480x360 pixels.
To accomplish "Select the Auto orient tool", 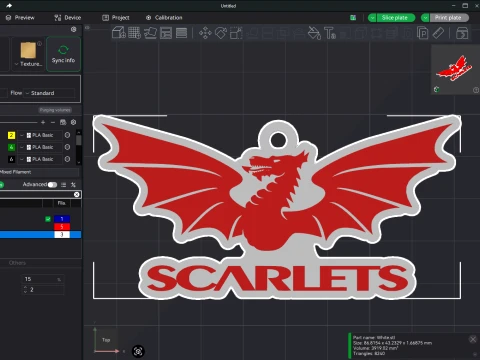I will click(x=150, y=33).
